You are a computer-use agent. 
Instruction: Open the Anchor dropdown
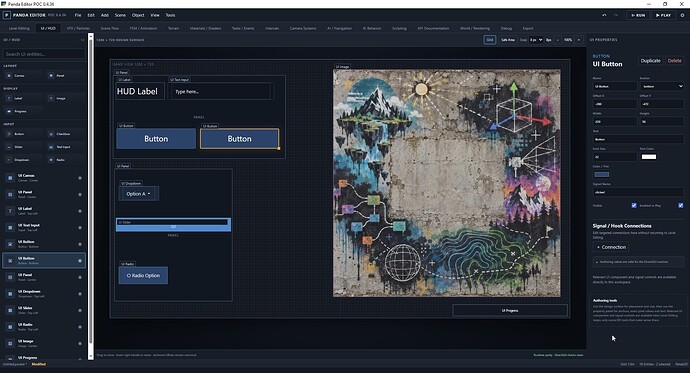tap(661, 86)
